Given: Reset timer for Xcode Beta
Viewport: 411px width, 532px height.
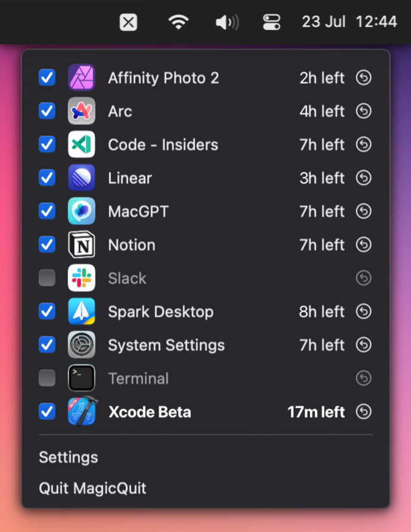Looking at the screenshot, I should click(x=363, y=412).
